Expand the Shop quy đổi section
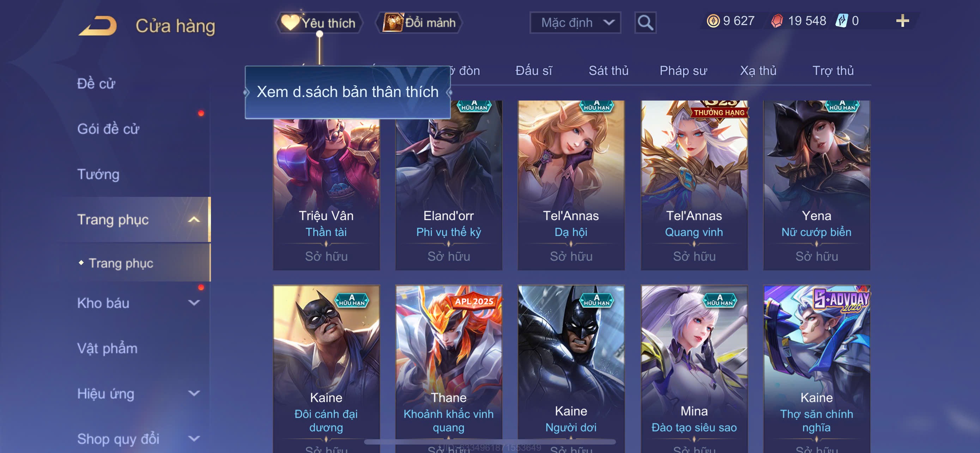The width and height of the screenshot is (980, 453). coord(194,439)
